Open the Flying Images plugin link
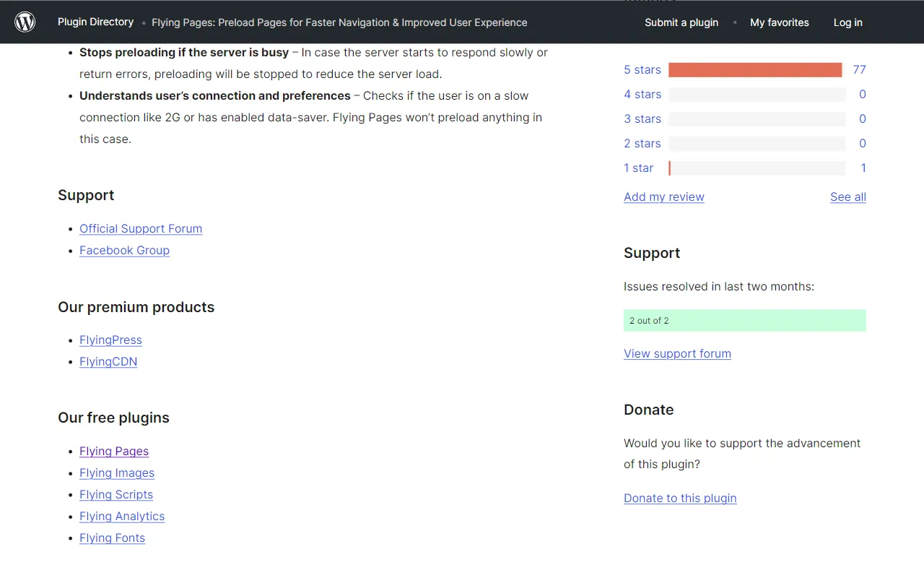924x578 pixels. [117, 473]
